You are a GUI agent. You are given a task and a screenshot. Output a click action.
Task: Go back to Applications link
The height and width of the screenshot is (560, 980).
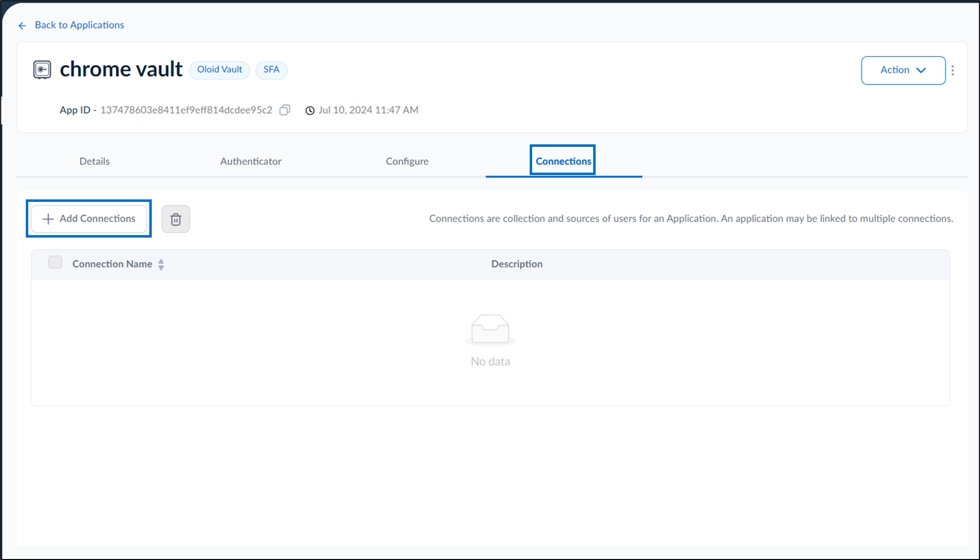(x=79, y=25)
